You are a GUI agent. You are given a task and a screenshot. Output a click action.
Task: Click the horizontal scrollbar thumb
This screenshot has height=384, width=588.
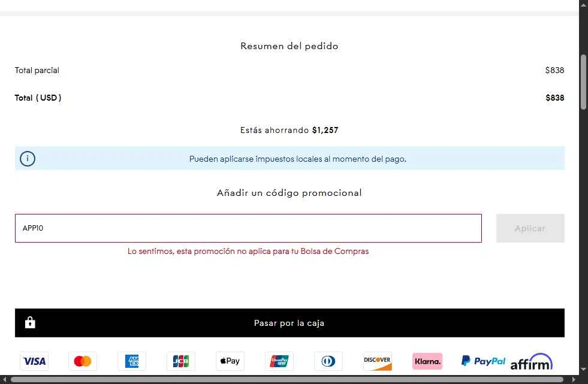point(287,379)
